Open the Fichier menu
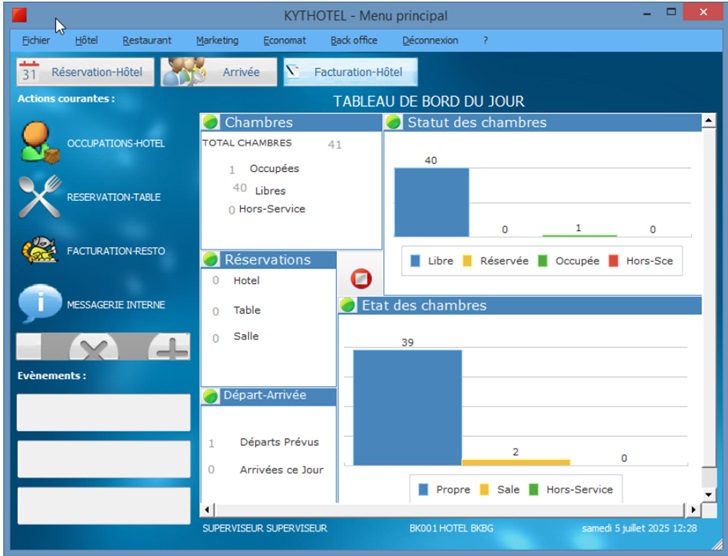Screen dimensions: 728x556 (x=35, y=41)
